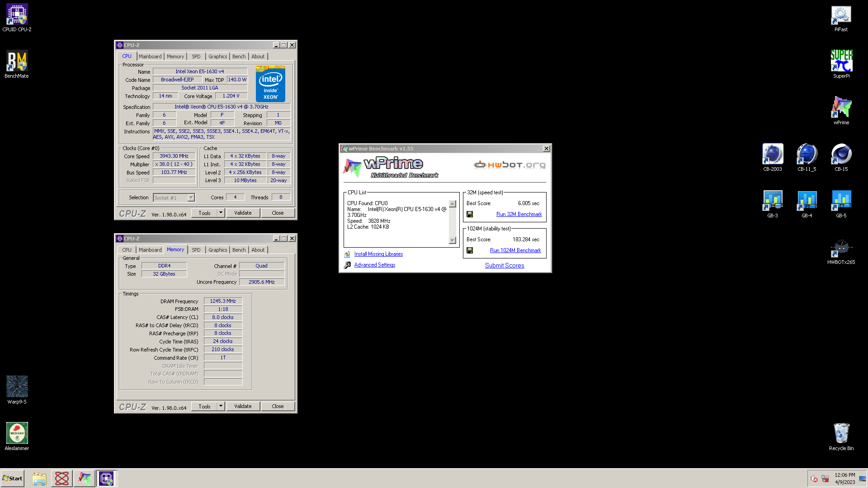Run the 32M Benchmark link
Screen dimensions: 868x488
click(x=519, y=214)
